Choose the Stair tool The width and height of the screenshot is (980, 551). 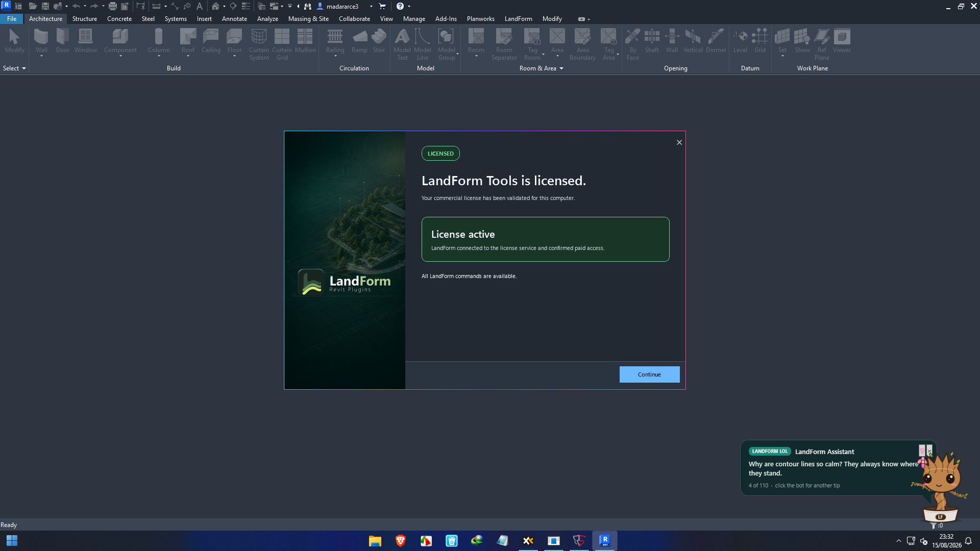(379, 41)
